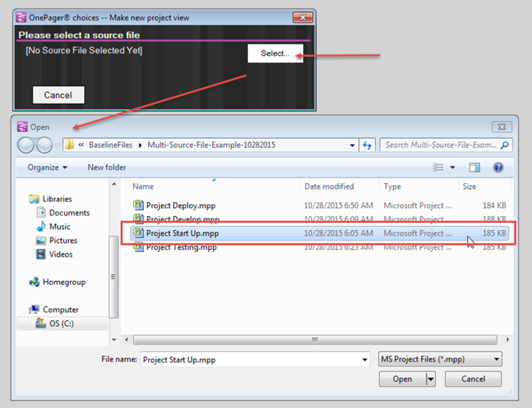The image size is (532, 408).
Task: Click New folder in the toolbar
Action: [107, 167]
